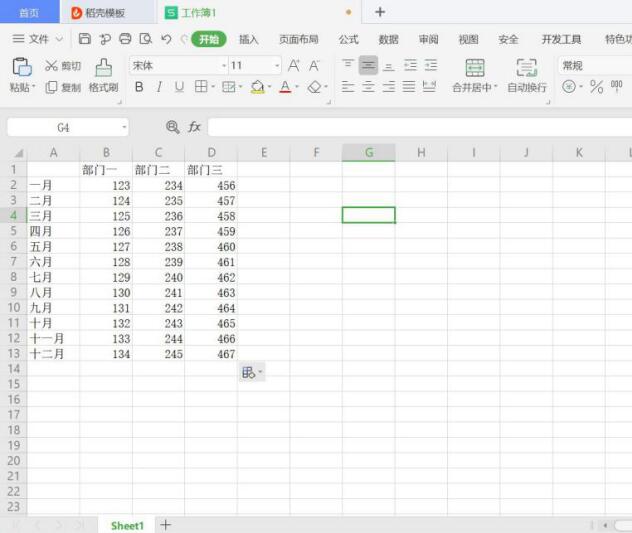Screen dimensions: 632x533
Task: Click the Cut scissors icon
Action: click(52, 65)
